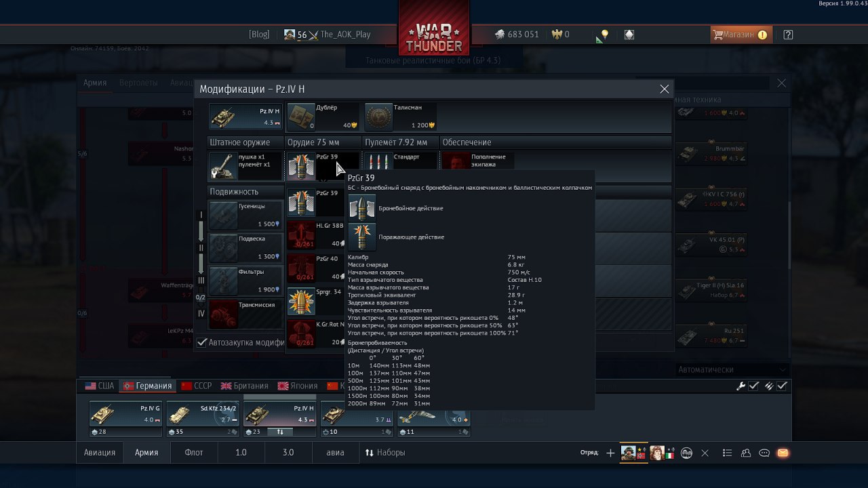Select the Фильтры filters modification

pyautogui.click(x=245, y=281)
